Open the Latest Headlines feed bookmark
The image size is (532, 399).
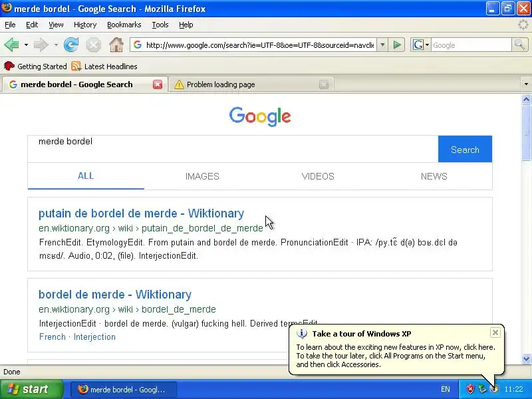click(x=104, y=66)
